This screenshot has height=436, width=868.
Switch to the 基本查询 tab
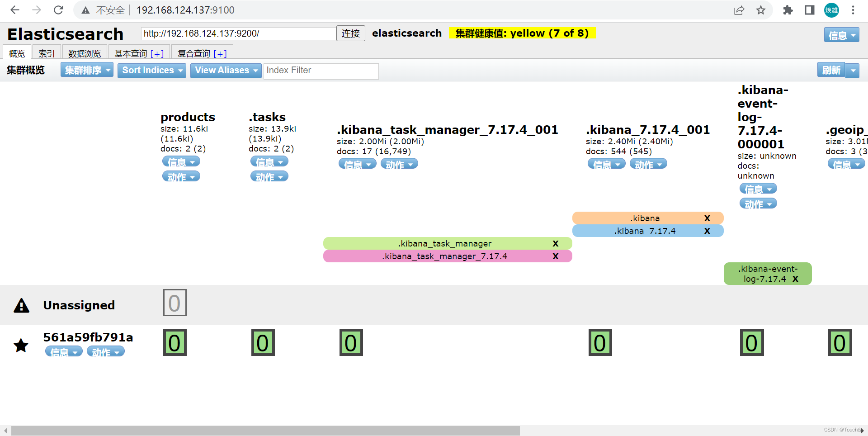(131, 53)
